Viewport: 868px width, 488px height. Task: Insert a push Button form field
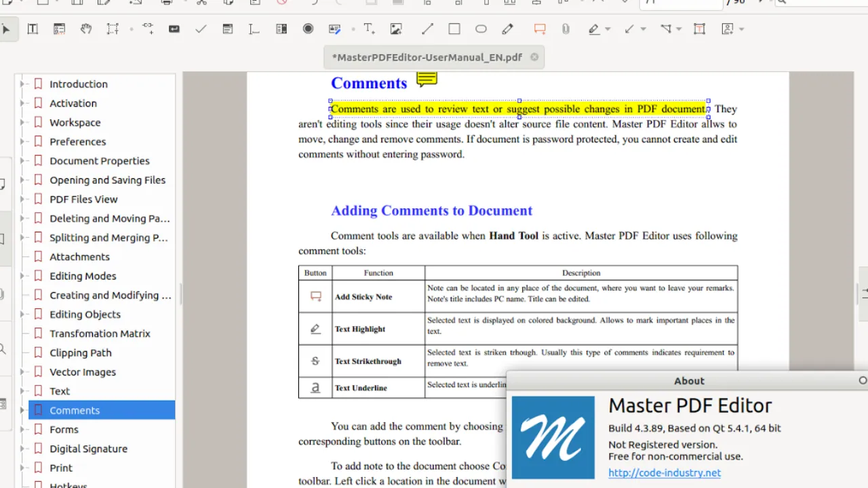174,29
